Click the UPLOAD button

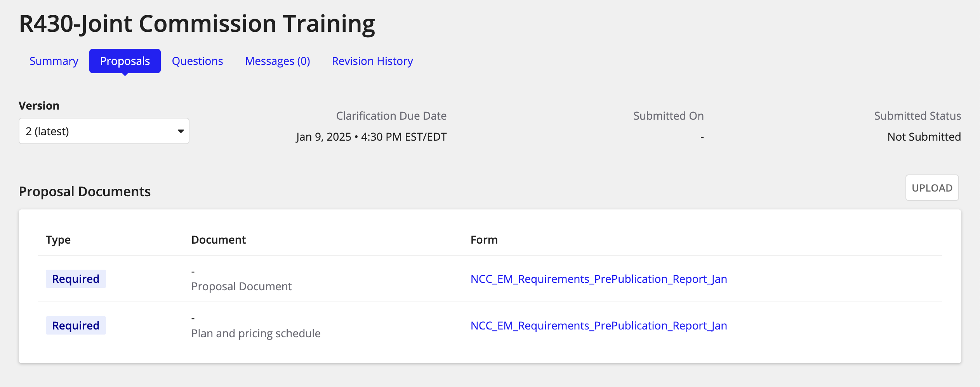[x=931, y=188]
